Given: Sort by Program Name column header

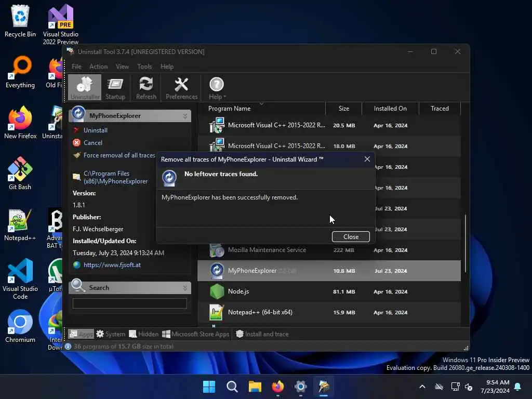Looking at the screenshot, I should pyautogui.click(x=229, y=109).
